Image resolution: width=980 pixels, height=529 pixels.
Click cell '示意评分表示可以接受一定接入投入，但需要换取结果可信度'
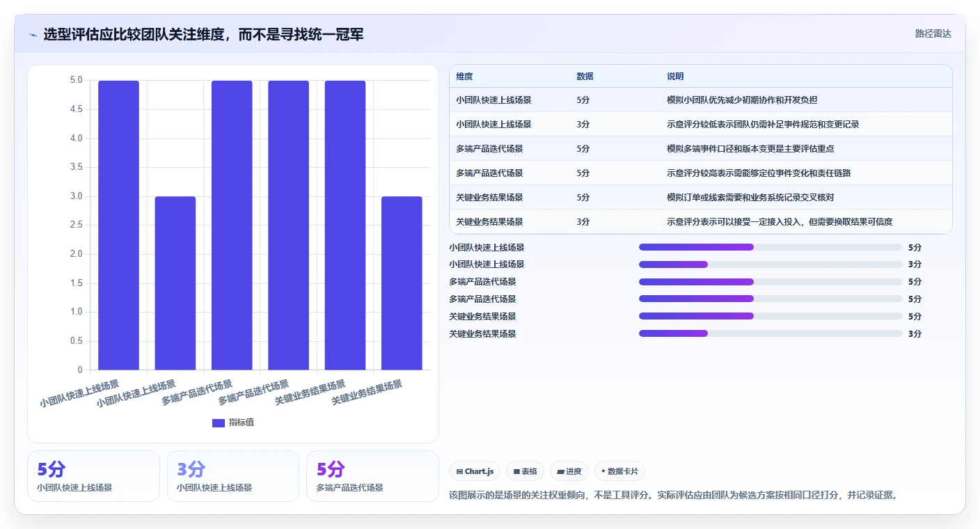(x=780, y=222)
